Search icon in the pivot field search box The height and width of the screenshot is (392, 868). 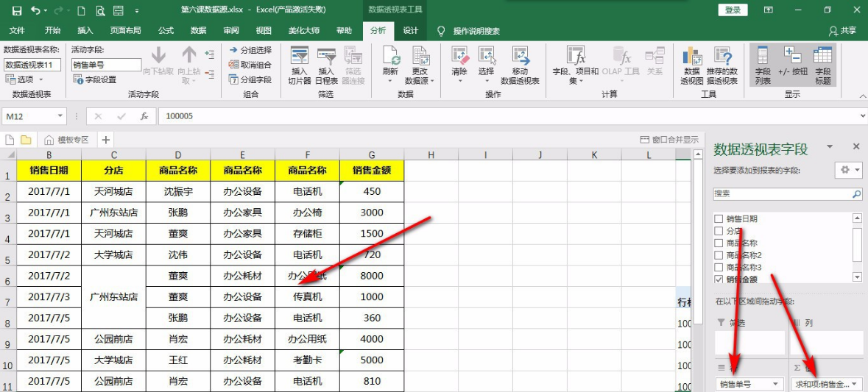click(x=856, y=194)
